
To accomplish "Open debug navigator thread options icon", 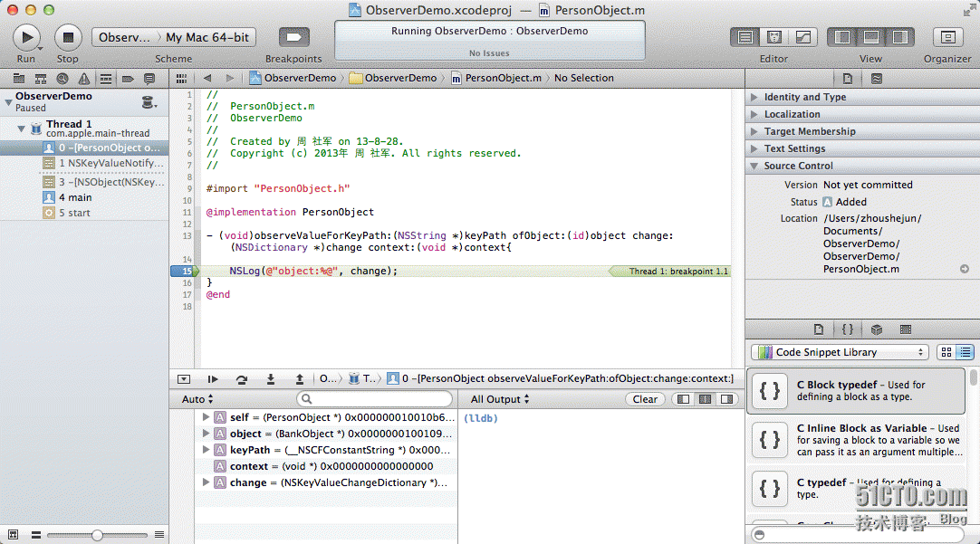I will (x=149, y=102).
